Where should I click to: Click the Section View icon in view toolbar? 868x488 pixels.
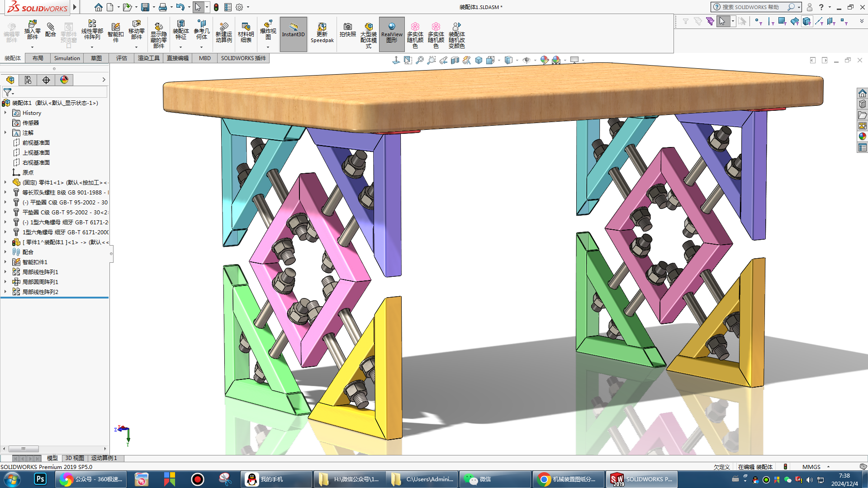(x=455, y=60)
